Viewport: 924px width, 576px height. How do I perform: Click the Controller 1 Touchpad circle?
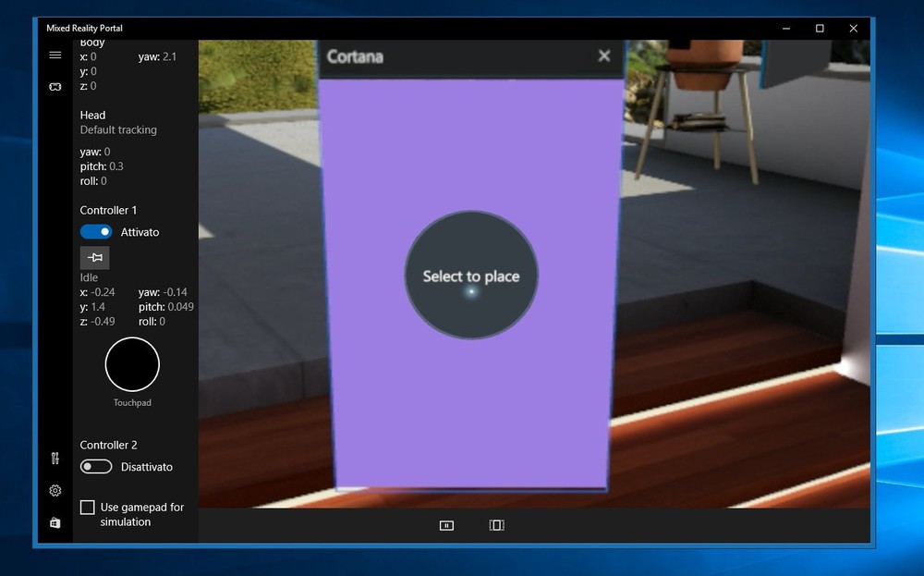pos(132,364)
